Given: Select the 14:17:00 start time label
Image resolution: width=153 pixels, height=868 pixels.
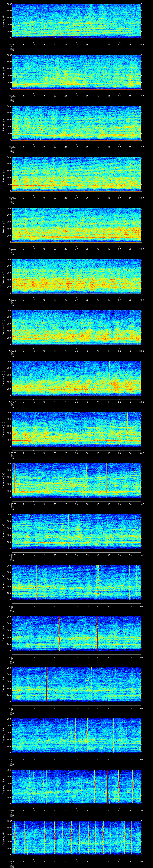Looking at the screenshot, I should (12, 861).
